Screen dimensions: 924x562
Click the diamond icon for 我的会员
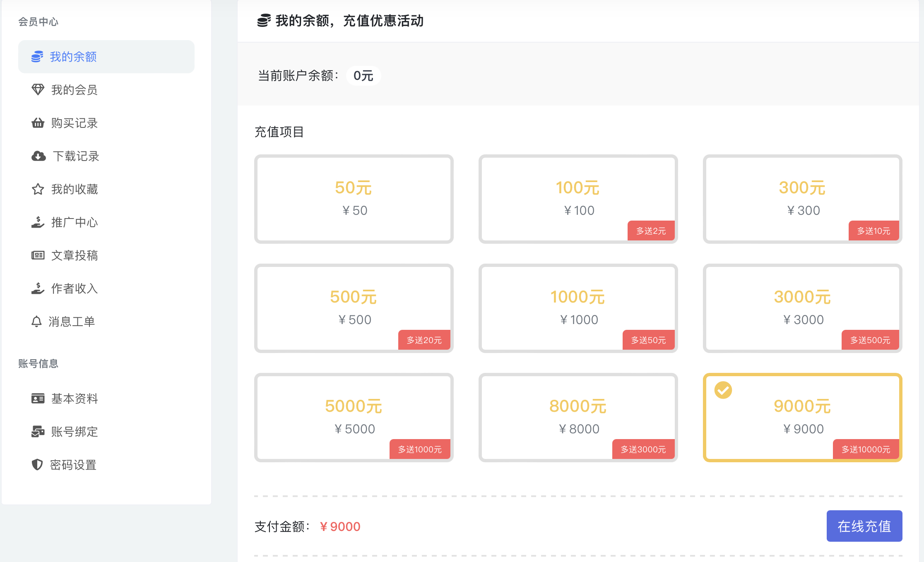[38, 89]
